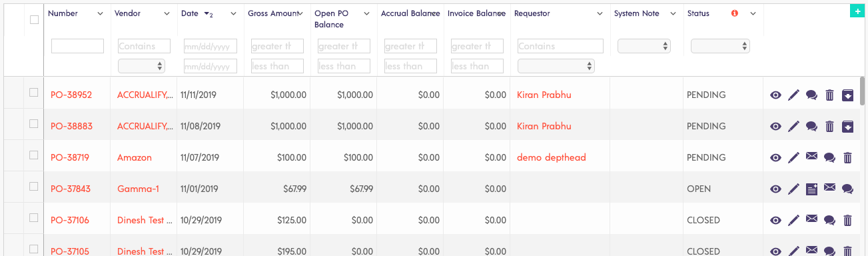The height and width of the screenshot is (256, 868).
Task: Click the red info icon beside Status
Action: point(735,13)
